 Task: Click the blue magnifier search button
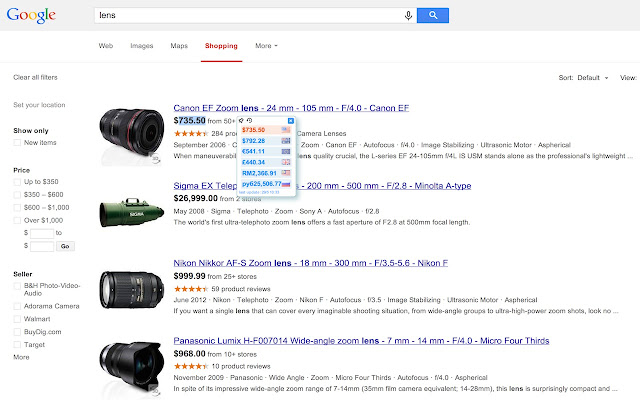[433, 16]
